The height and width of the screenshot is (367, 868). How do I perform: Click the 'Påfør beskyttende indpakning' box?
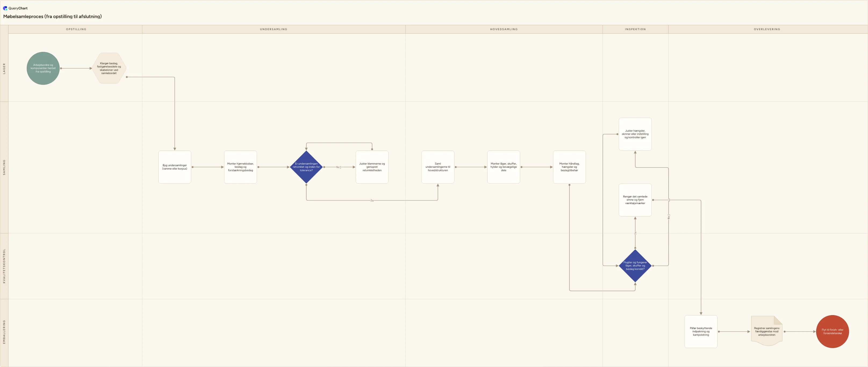point(701,331)
